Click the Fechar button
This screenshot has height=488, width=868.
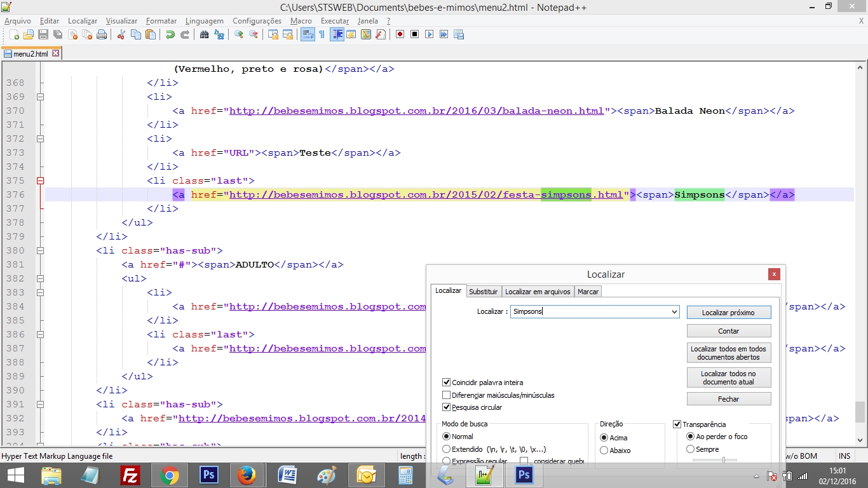pos(729,399)
